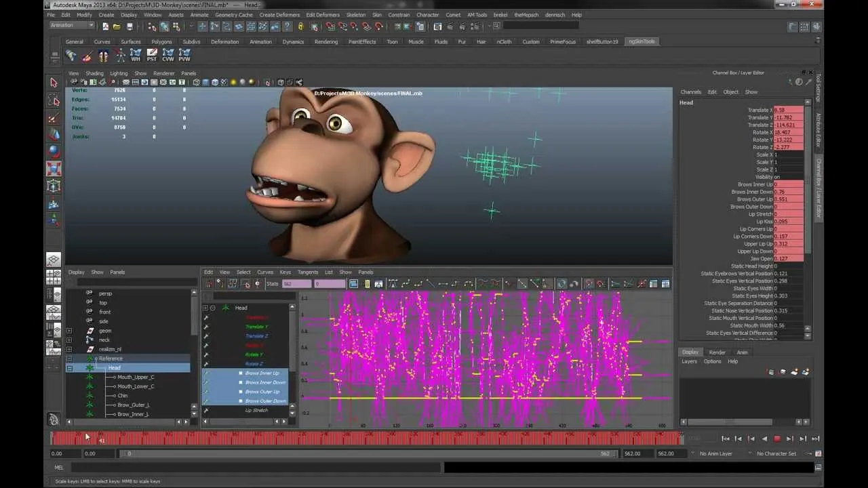Viewport: 868px width, 488px height.
Task: Toggle Brows Inner Up curve in Graph Editor
Action: [x=262, y=373]
